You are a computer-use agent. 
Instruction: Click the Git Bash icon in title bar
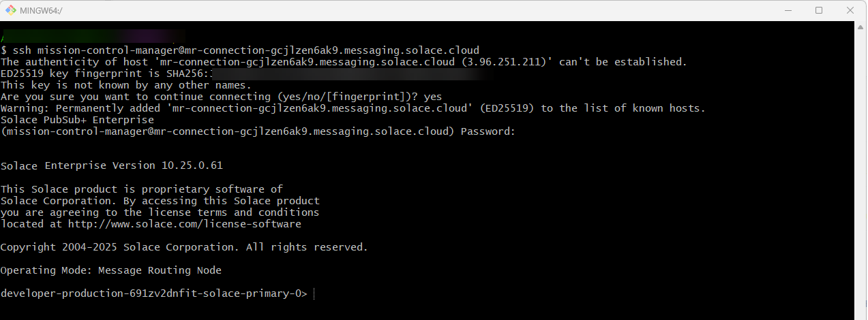pyautogui.click(x=12, y=10)
